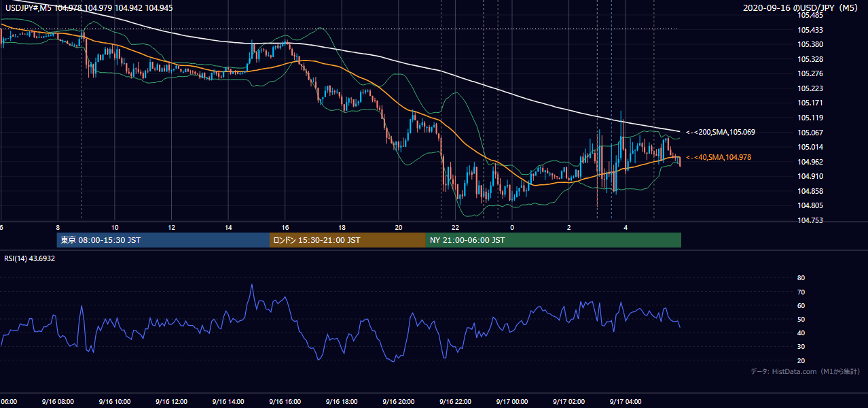Click the bottom time label 9/16 12:00
The image size is (868, 408).
click(x=171, y=401)
